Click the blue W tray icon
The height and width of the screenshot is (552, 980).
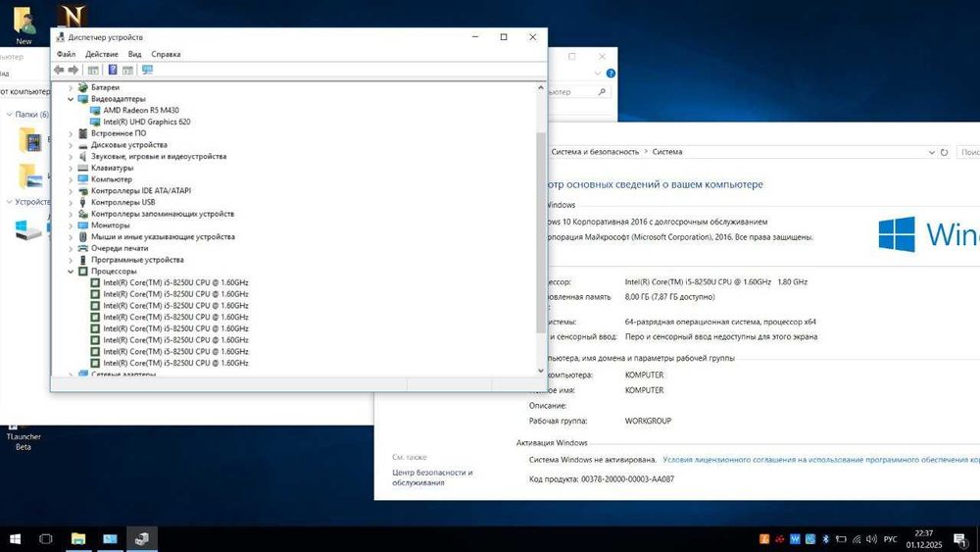click(x=795, y=539)
